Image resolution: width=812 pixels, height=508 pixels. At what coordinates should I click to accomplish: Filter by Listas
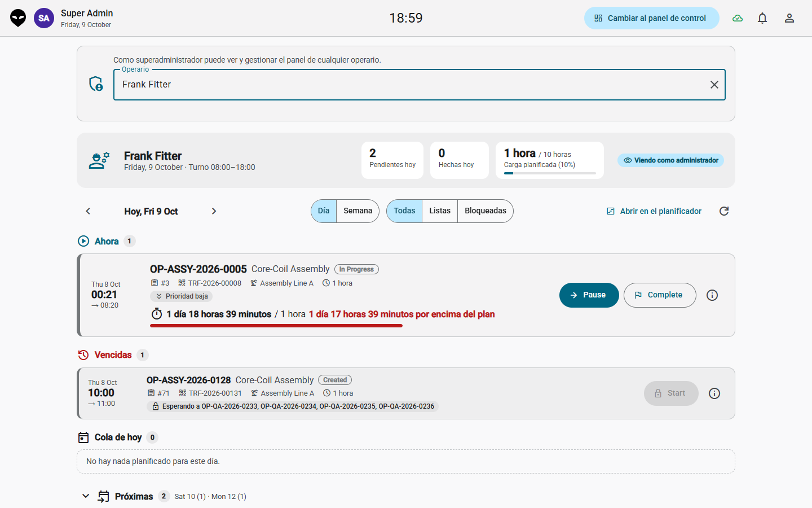click(440, 211)
